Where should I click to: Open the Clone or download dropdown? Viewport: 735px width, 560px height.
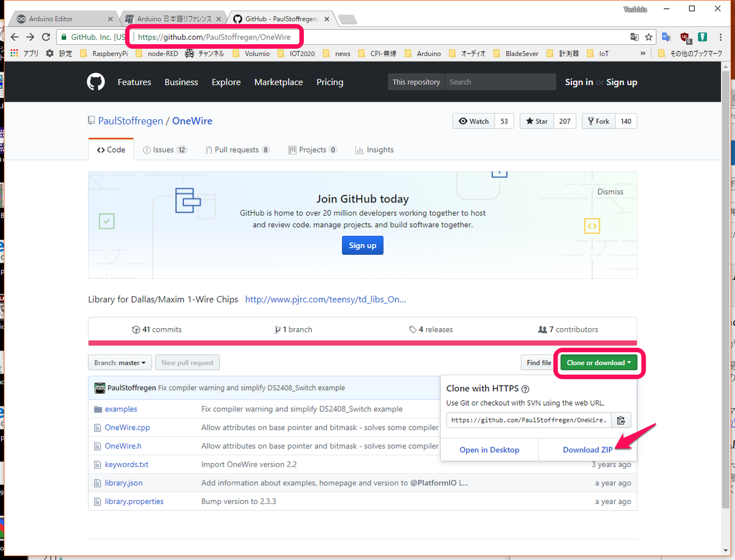point(598,363)
